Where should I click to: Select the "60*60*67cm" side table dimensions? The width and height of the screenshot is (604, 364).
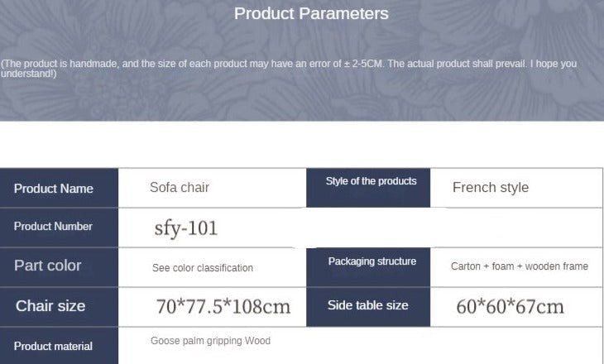pyautogui.click(x=510, y=307)
